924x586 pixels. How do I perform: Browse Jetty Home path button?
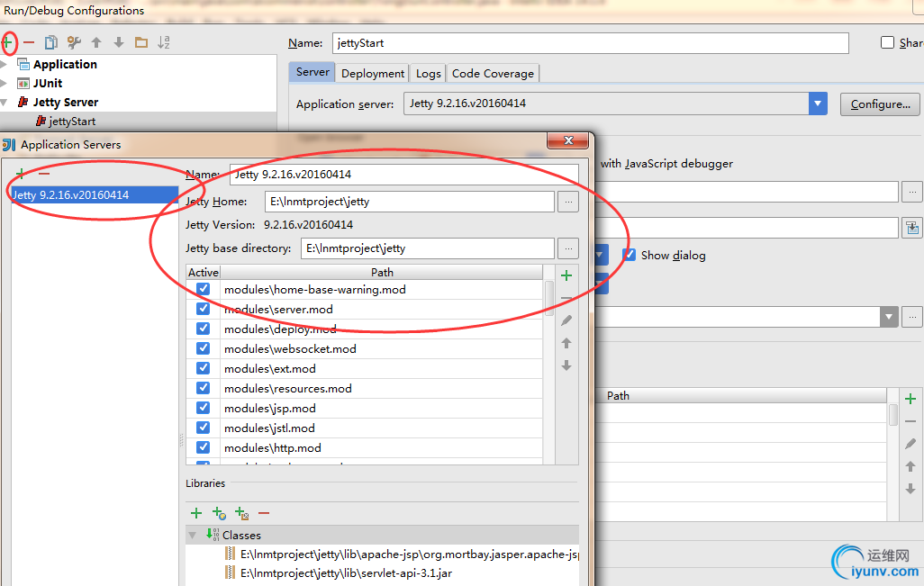(568, 202)
